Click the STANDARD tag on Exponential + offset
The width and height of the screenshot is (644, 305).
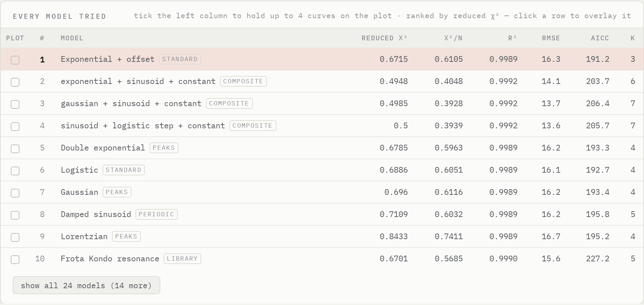coord(180,59)
